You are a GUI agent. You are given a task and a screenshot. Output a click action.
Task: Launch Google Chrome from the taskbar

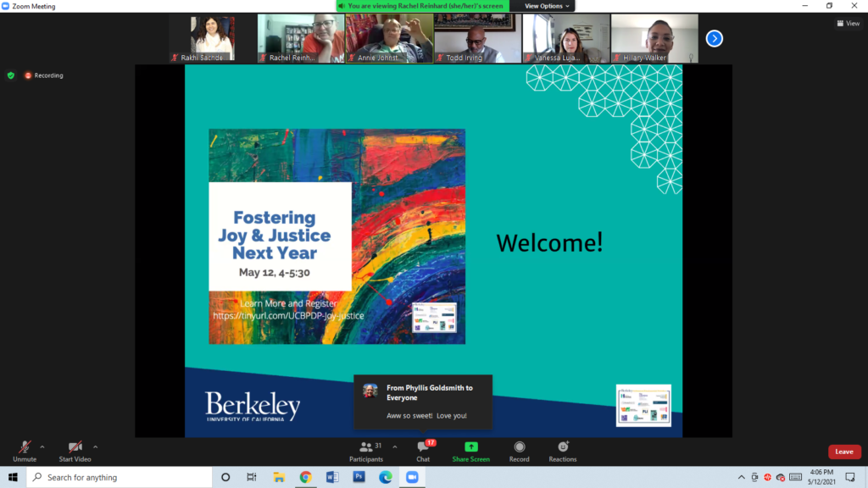[x=305, y=477]
